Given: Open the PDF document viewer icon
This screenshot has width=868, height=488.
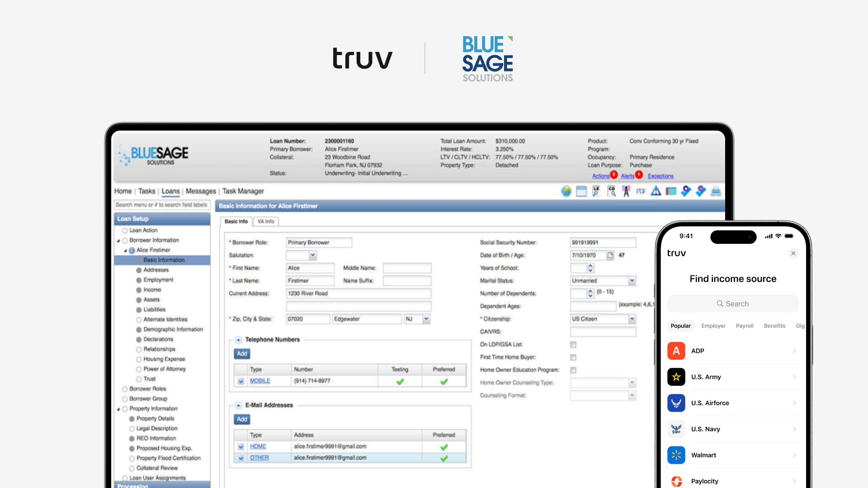Looking at the screenshot, I should click(641, 191).
